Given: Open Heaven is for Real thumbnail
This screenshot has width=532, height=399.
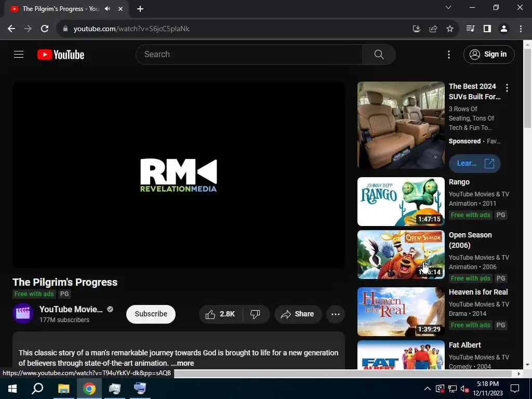Looking at the screenshot, I should click(401, 312).
